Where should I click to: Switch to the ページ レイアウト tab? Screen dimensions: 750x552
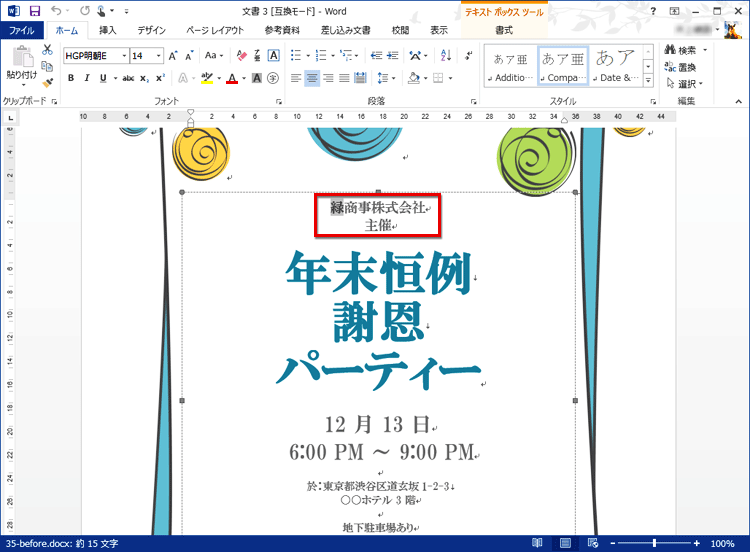pyautogui.click(x=215, y=31)
